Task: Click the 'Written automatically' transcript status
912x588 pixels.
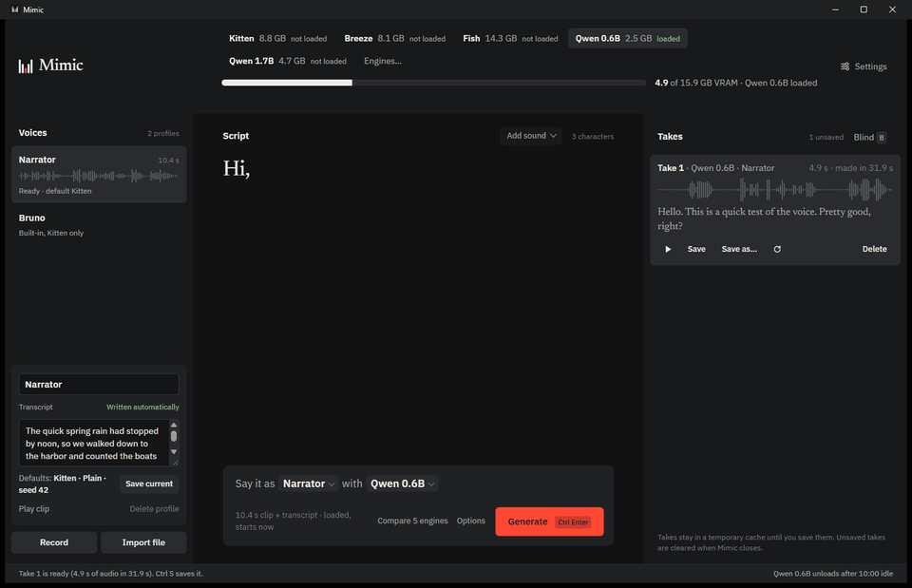Action: click(x=142, y=408)
